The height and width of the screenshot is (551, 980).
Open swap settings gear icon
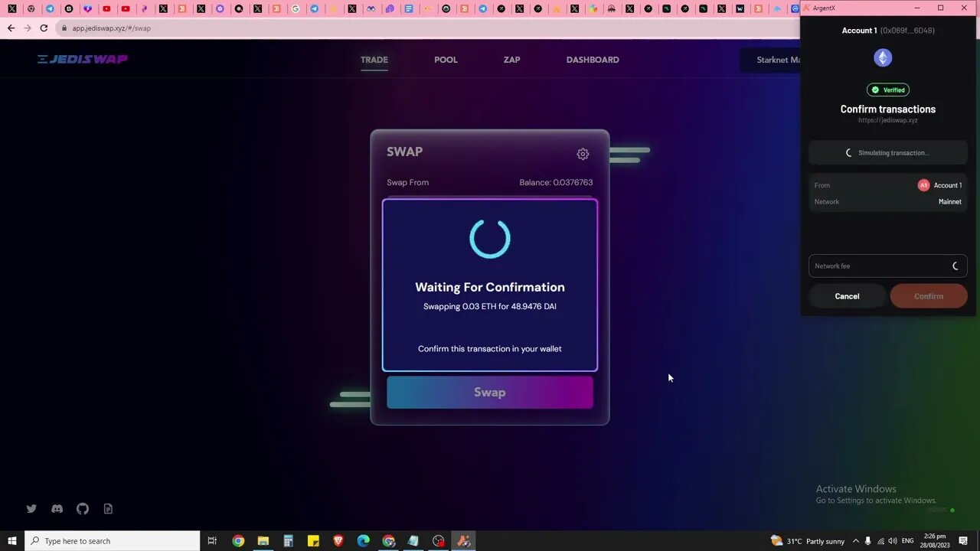click(583, 154)
